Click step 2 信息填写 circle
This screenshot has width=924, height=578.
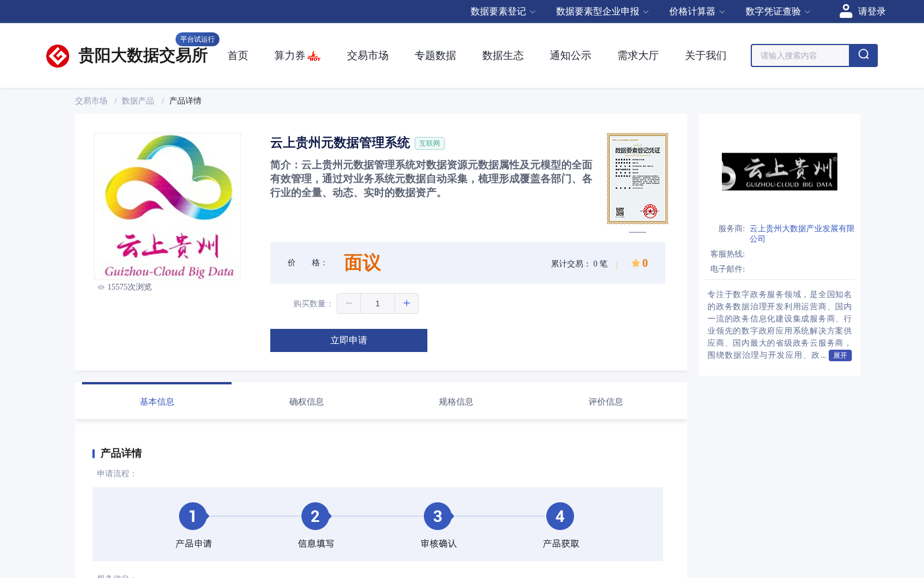pos(315,516)
